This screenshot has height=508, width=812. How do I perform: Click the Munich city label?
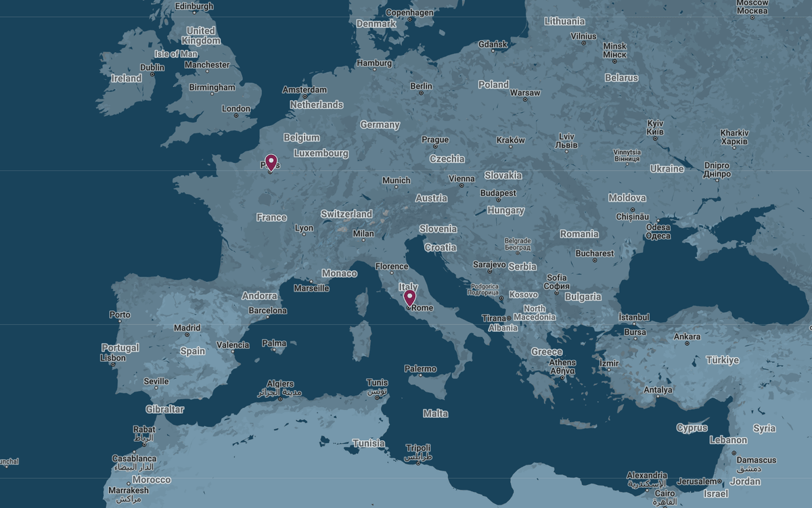tap(396, 181)
